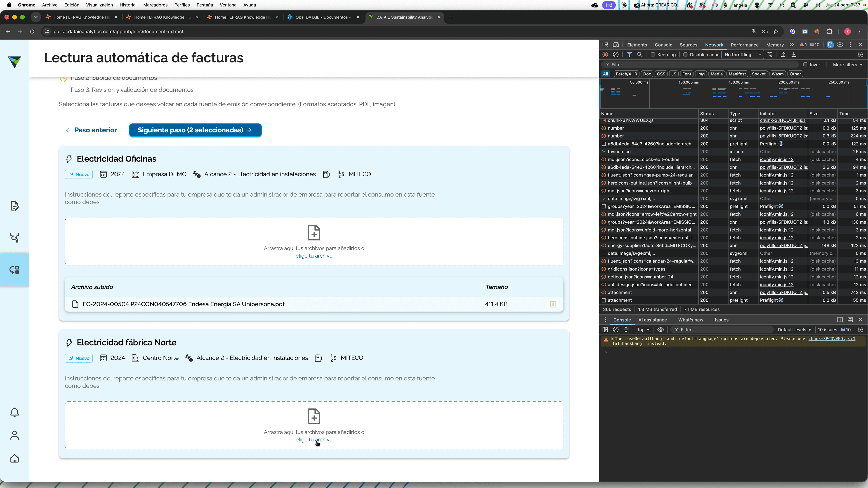Toggle the device toolbar icon in DevTools

[x=616, y=45]
